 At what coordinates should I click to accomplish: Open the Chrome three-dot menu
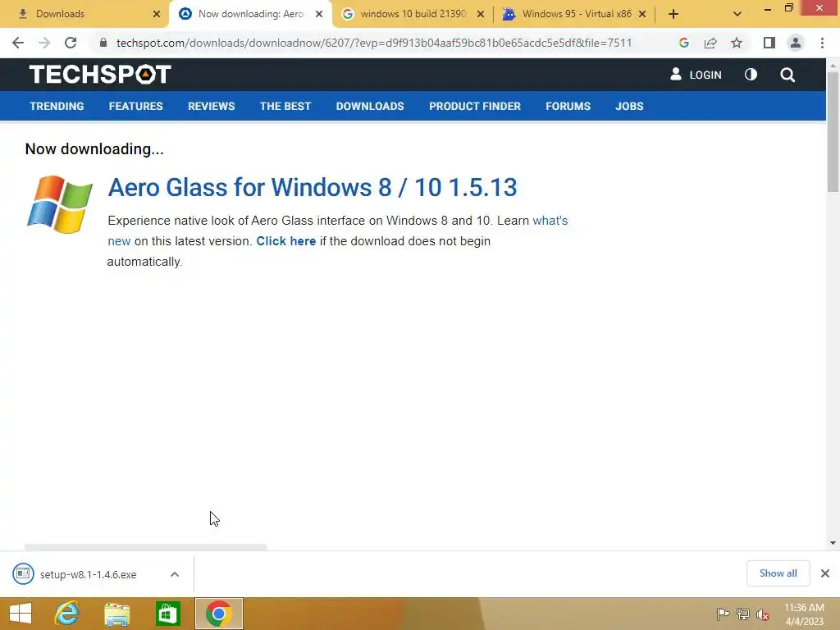[x=822, y=43]
